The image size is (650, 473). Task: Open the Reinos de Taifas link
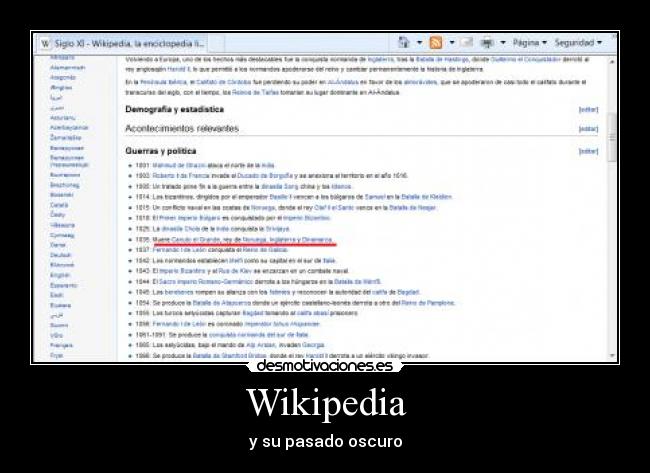click(255, 92)
